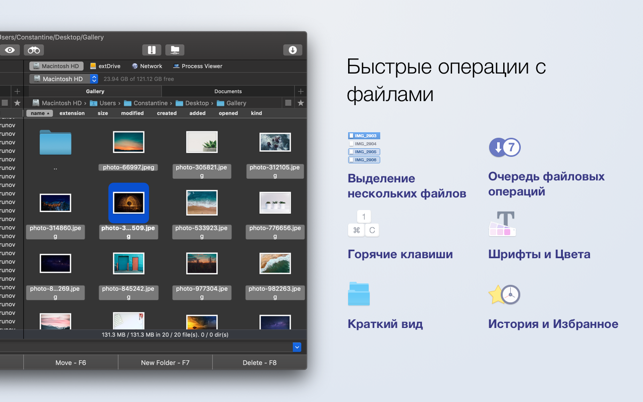643x402 pixels.
Task: Click square view icon right of breadcrumb
Action: click(x=288, y=103)
